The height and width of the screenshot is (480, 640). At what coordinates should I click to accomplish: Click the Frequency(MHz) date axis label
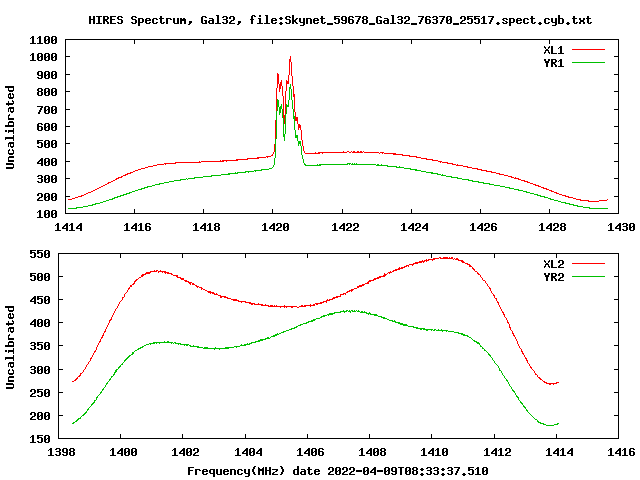[x=338, y=471]
